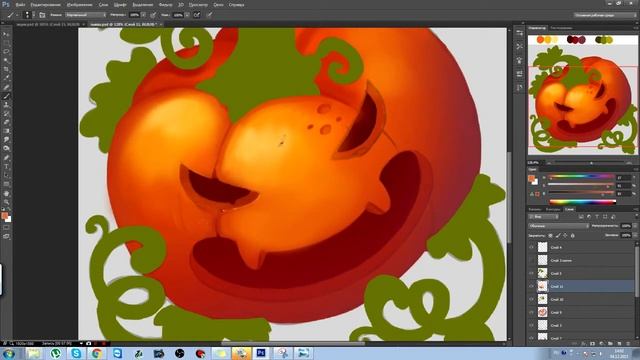
Task: Select the Rectangular Marquee tool
Action: (6, 43)
